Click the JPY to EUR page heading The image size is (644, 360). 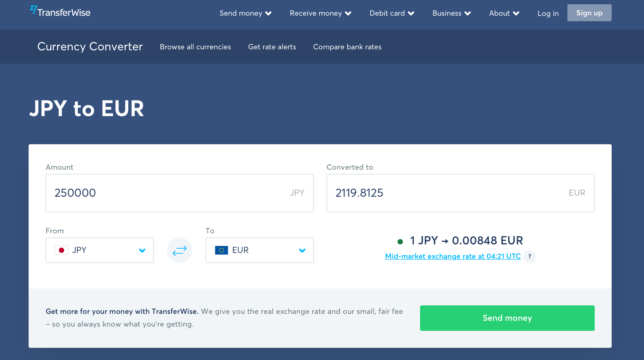pyautogui.click(x=87, y=109)
